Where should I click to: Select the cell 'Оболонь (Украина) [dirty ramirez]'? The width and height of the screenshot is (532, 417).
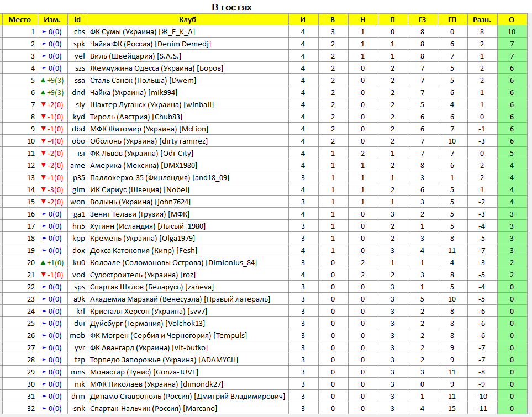click(188, 141)
